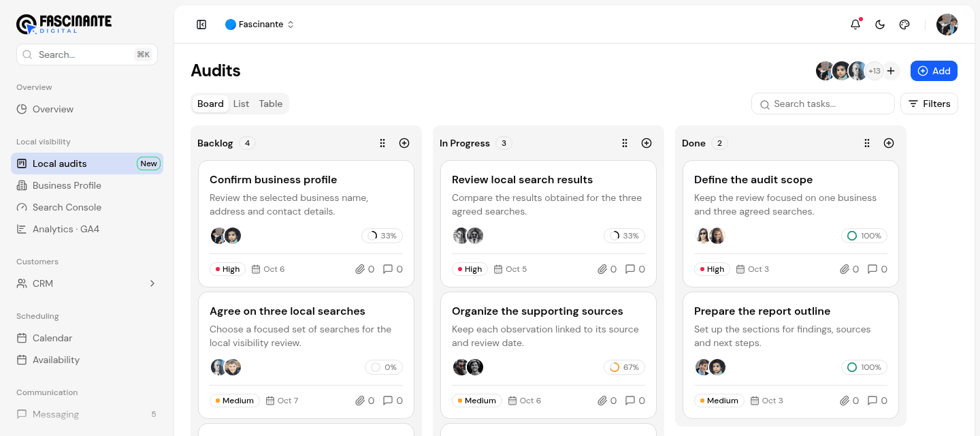Click Oct 6 date on Confirm business profile

click(x=268, y=269)
